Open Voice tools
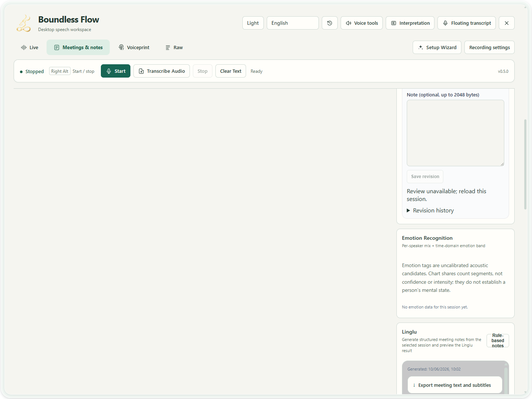 (x=362, y=23)
